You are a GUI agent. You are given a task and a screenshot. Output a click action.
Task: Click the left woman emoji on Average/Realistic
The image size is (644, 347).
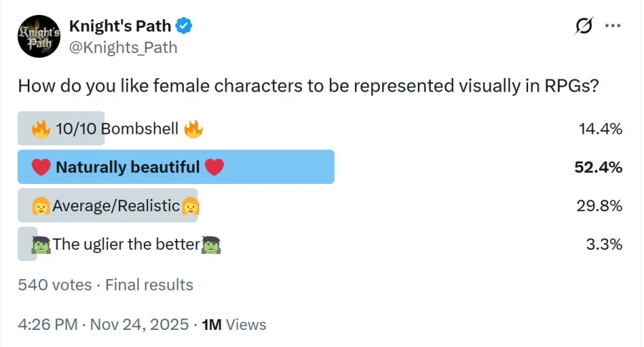tap(42, 206)
